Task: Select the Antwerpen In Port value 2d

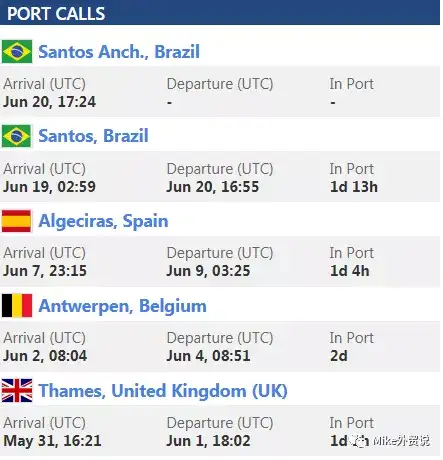Action: 339,356
